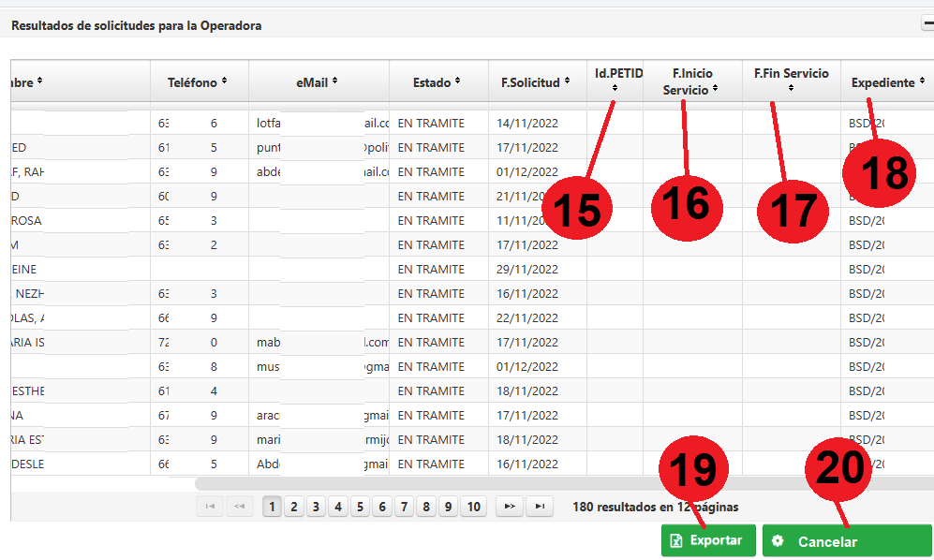Go to page 7 of results

404,507
